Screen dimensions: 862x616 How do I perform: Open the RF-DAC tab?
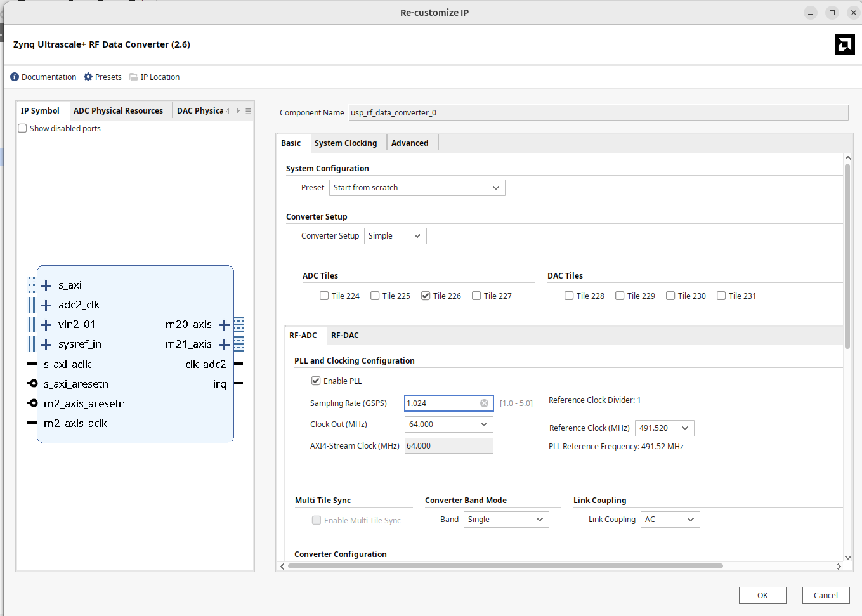pos(346,335)
